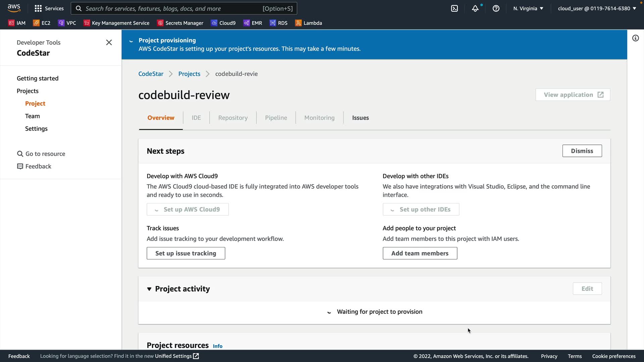Open the Secrets Manager bookmark
Viewport: 644px width, 362px height.
(180, 23)
